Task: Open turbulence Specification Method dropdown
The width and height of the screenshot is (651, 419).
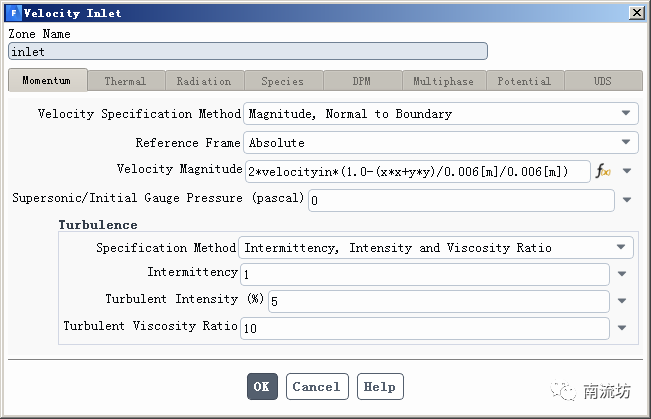Action: (622, 248)
